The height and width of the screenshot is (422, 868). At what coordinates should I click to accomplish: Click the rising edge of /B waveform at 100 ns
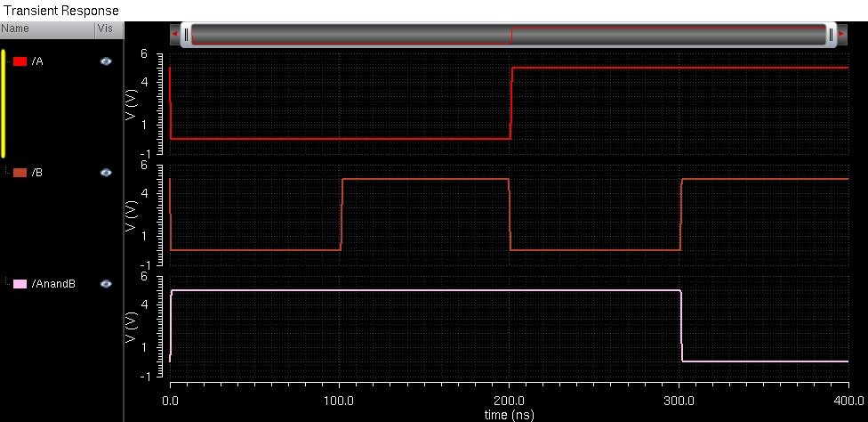pyautogui.click(x=342, y=215)
